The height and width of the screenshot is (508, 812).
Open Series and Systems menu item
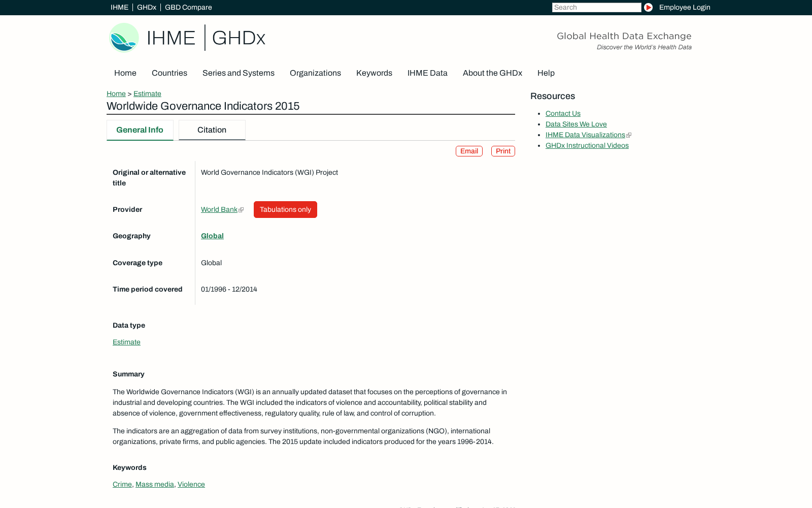[x=239, y=73]
